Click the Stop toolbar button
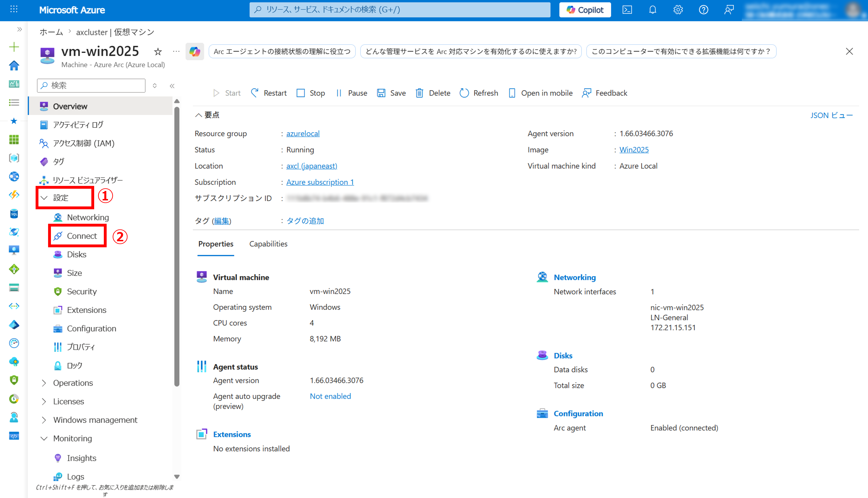 click(x=310, y=93)
